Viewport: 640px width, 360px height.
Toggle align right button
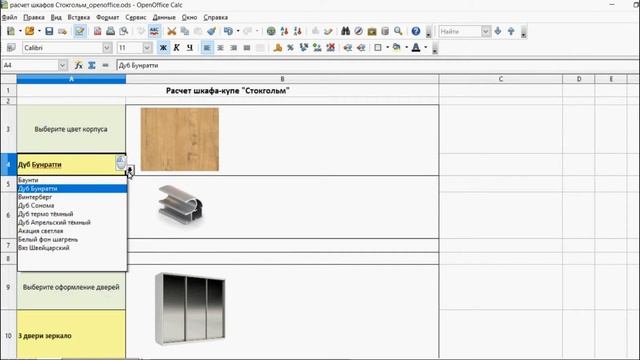tap(233, 48)
